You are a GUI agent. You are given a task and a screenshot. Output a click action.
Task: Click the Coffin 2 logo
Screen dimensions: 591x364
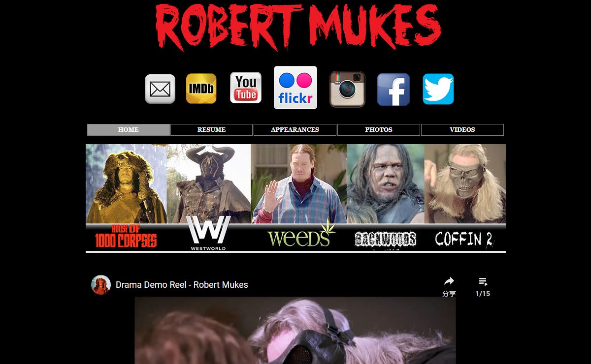tap(464, 239)
